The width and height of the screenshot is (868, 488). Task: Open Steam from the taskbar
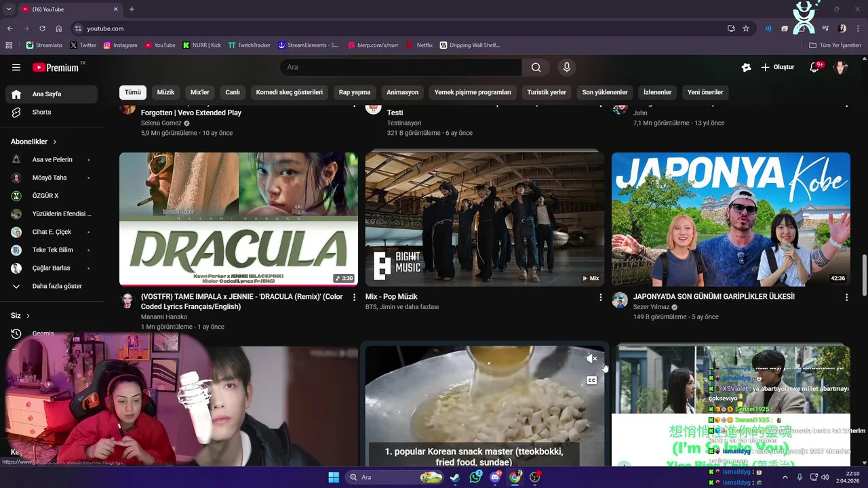click(x=454, y=477)
